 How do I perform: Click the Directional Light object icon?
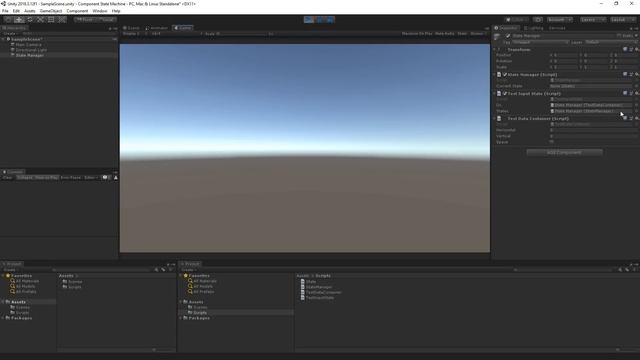[13, 50]
